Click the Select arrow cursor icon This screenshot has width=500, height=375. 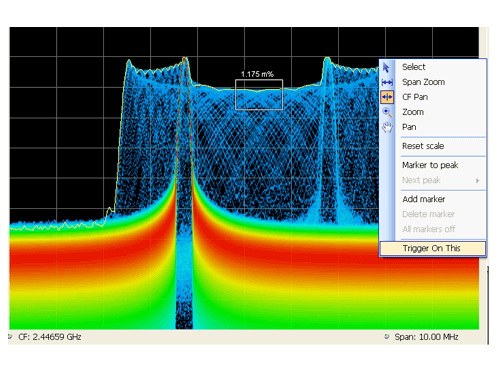pos(386,67)
